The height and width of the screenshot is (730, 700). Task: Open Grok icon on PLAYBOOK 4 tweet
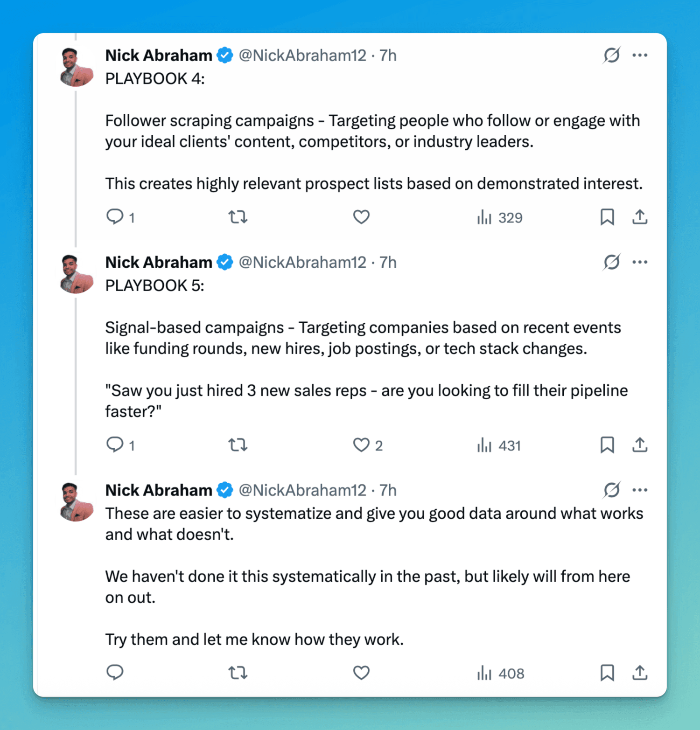pyautogui.click(x=611, y=55)
